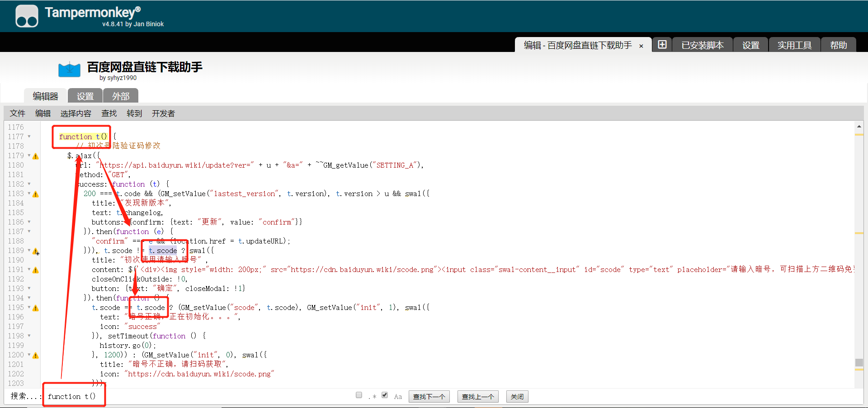Open the 文件 menu
868x408 pixels.
pos(18,113)
